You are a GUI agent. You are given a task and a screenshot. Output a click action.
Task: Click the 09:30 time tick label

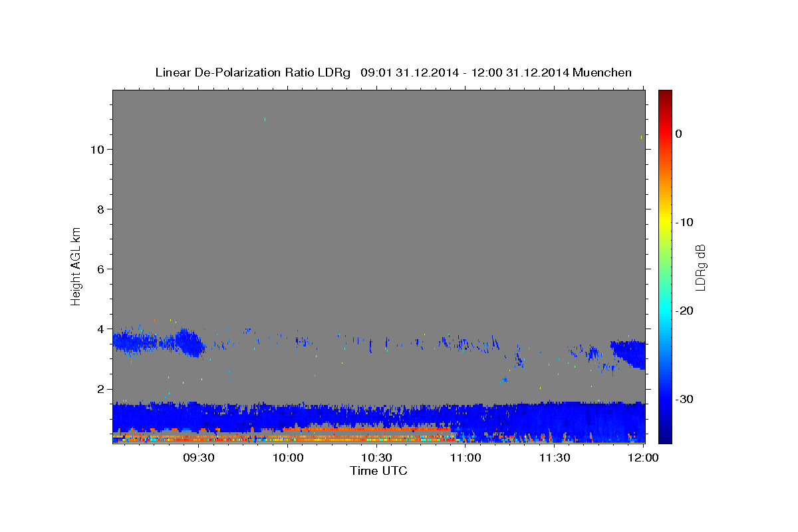point(198,458)
